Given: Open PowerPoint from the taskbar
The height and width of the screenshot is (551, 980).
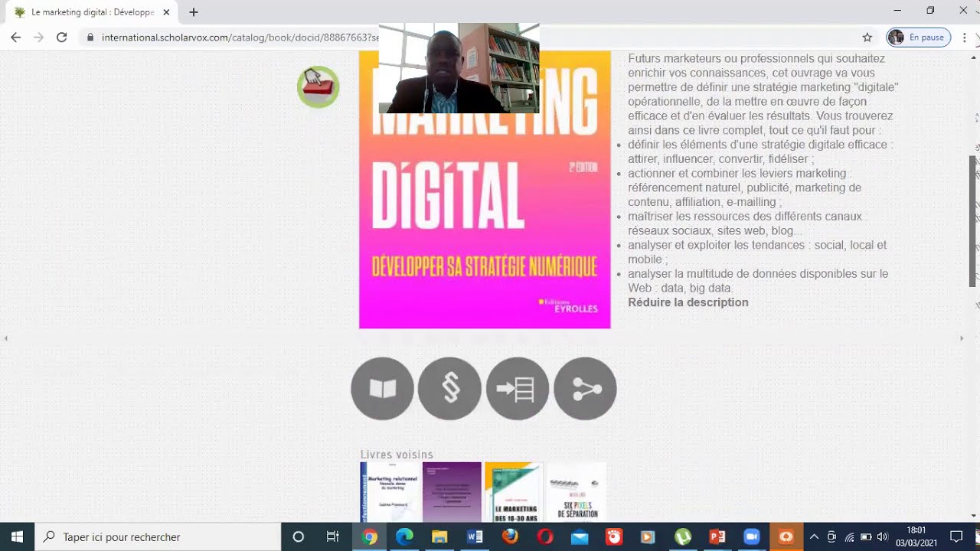Looking at the screenshot, I should pyautogui.click(x=717, y=536).
